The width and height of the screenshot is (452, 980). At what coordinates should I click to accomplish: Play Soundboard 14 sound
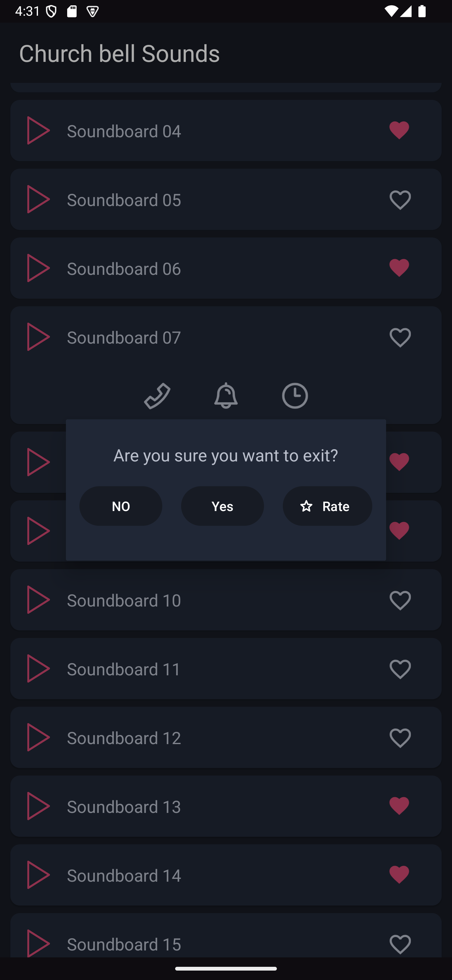pyautogui.click(x=38, y=875)
